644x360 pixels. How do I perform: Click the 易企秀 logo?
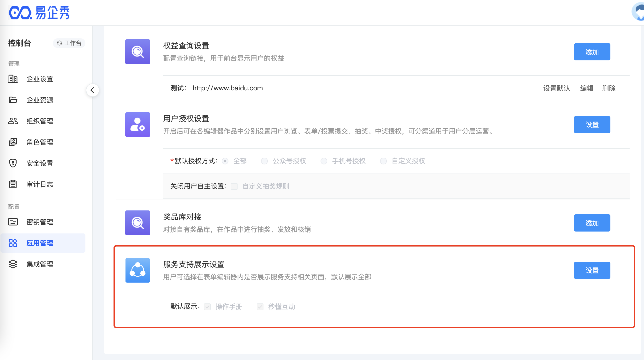point(39,12)
